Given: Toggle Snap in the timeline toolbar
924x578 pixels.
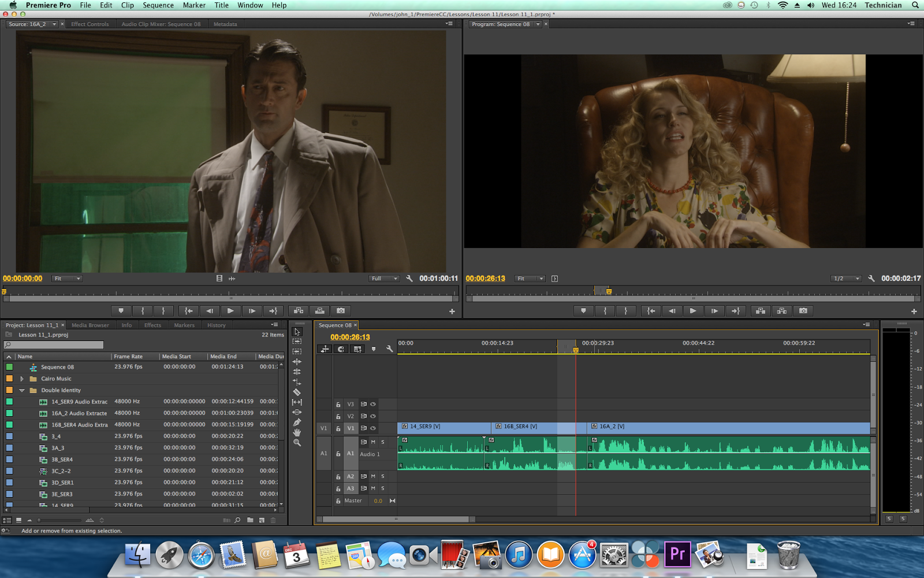Looking at the screenshot, I should pyautogui.click(x=341, y=349).
